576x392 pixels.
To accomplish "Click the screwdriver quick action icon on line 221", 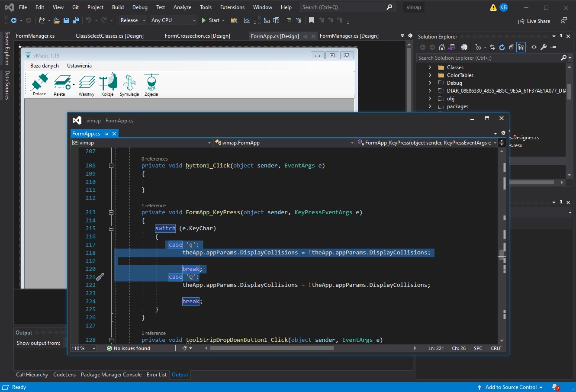I will [x=100, y=277].
